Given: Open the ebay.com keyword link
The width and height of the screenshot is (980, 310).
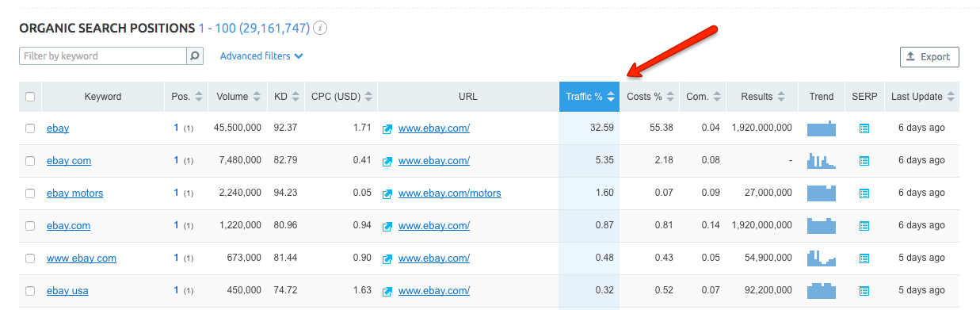Looking at the screenshot, I should pos(68,226).
